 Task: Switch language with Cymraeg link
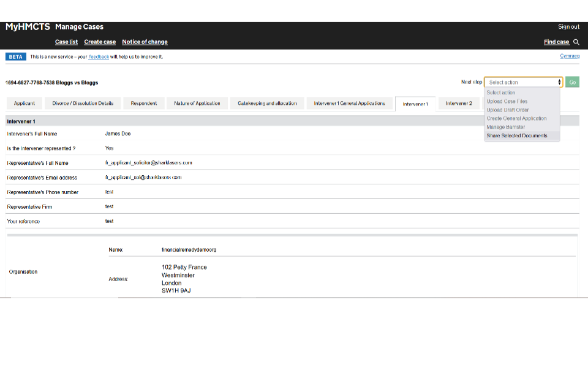point(570,56)
